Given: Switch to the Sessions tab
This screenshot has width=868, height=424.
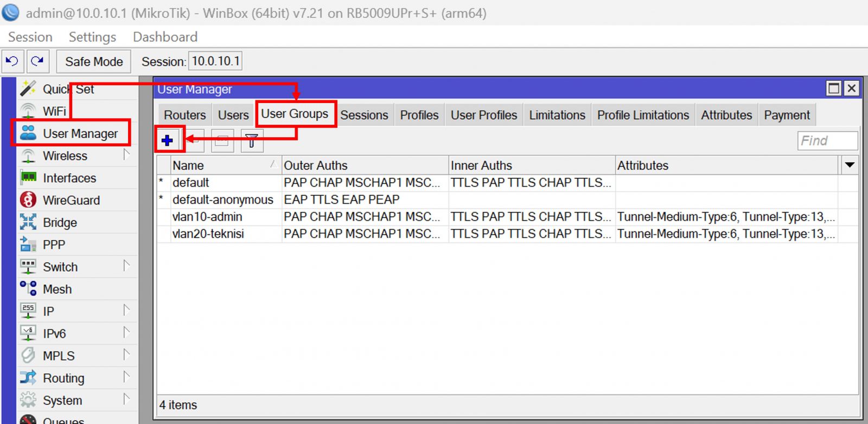Looking at the screenshot, I should [364, 115].
